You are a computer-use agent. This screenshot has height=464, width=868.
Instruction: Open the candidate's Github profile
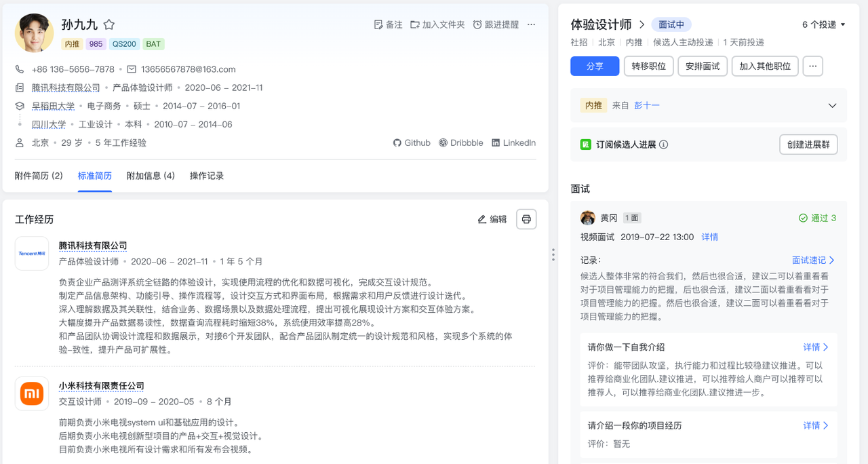click(396, 142)
